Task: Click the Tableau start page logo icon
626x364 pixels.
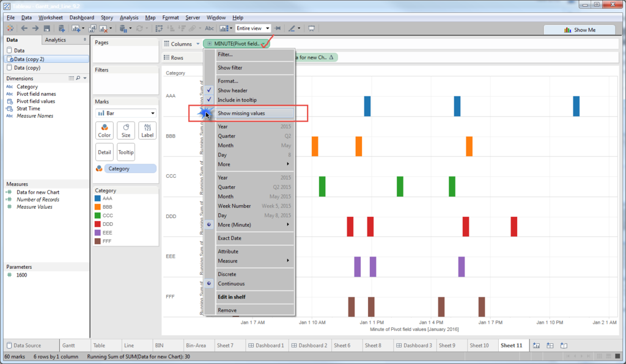Action: (10, 28)
